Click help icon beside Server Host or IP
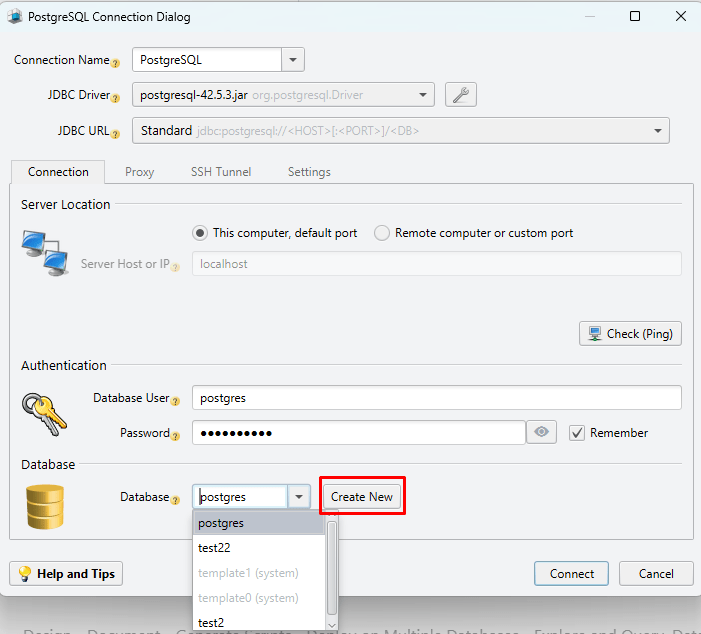 (x=175, y=267)
